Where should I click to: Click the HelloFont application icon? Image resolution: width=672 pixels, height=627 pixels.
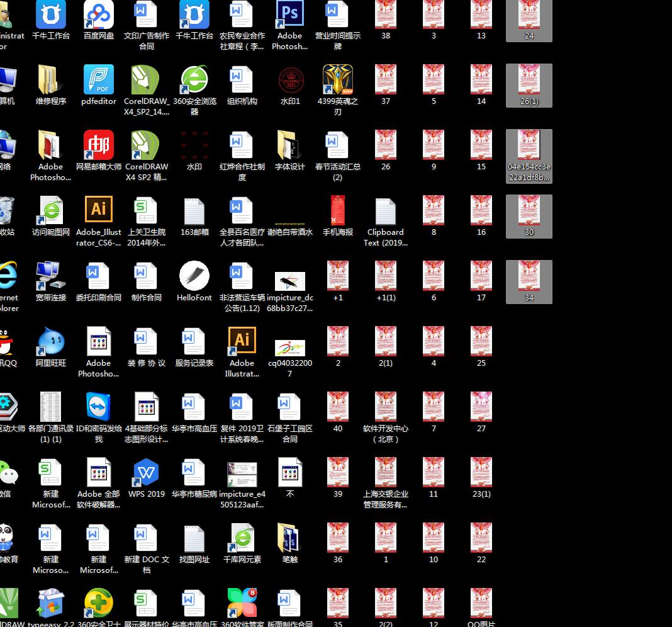pyautogui.click(x=194, y=276)
